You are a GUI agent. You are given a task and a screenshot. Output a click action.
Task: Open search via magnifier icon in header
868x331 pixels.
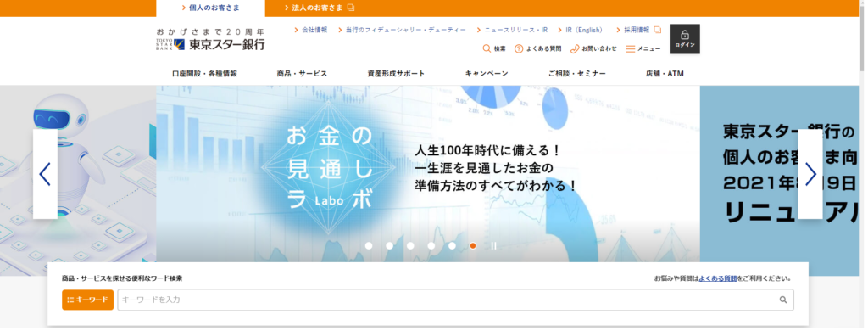(x=487, y=48)
